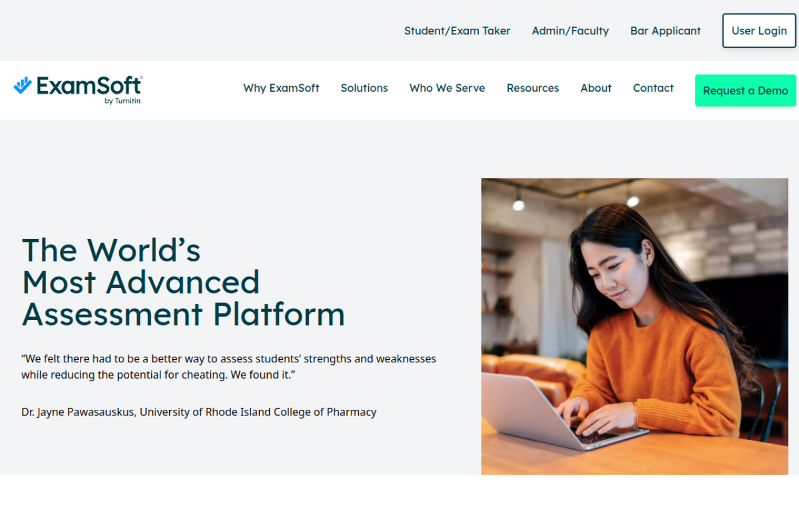799x532 pixels.
Task: Click the hanging ceiling lights in the photo
Action: (518, 203)
